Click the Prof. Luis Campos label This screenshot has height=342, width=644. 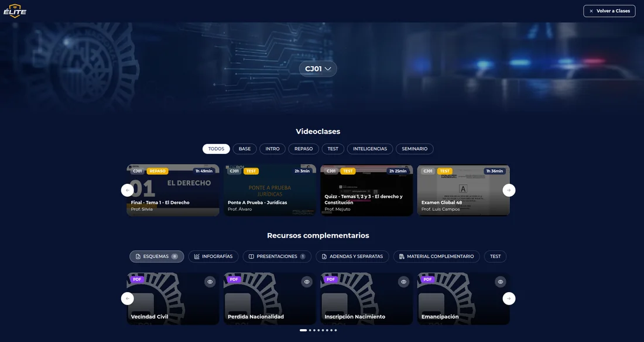point(440,209)
